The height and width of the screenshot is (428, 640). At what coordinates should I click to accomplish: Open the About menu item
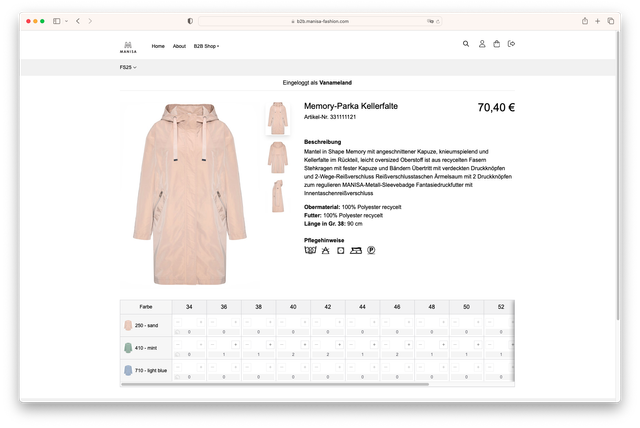179,46
